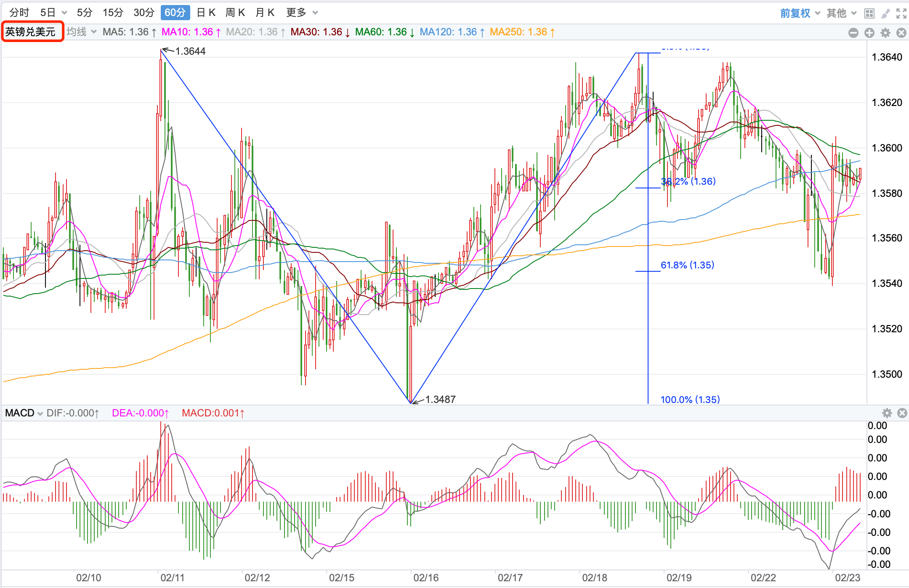
Task: Open the 5日 period dropdown
Action: coord(53,13)
